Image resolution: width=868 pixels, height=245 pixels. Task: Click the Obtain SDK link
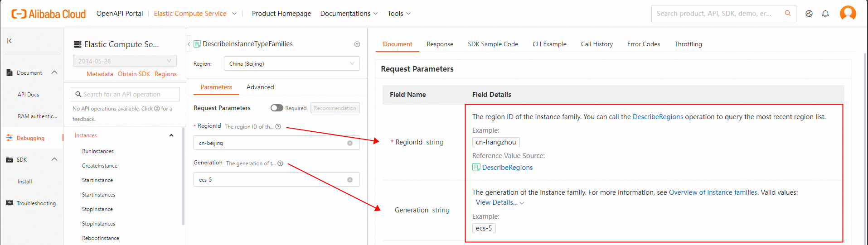coord(134,74)
